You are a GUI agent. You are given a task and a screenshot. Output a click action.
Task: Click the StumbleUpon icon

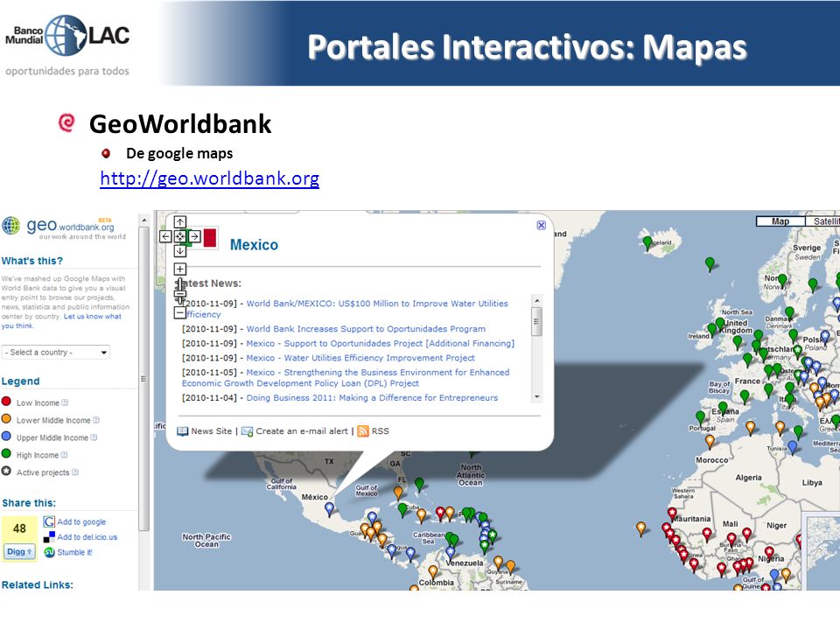click(49, 552)
